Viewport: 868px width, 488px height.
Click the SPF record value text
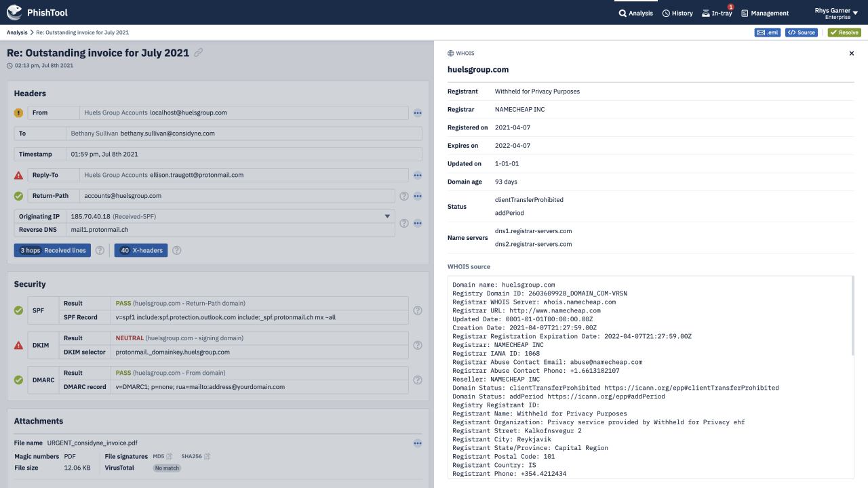[226, 317]
